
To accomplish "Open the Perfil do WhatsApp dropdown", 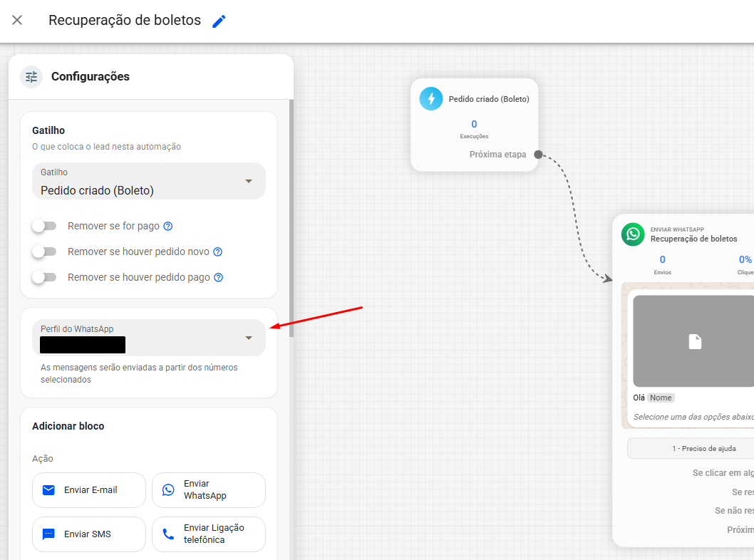I will coord(148,338).
